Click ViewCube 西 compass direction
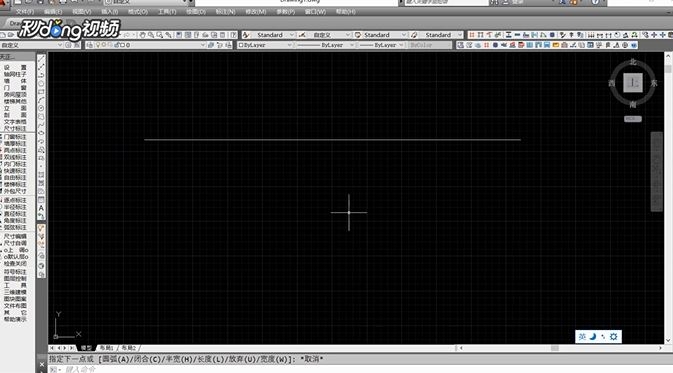673x373 pixels. point(612,83)
